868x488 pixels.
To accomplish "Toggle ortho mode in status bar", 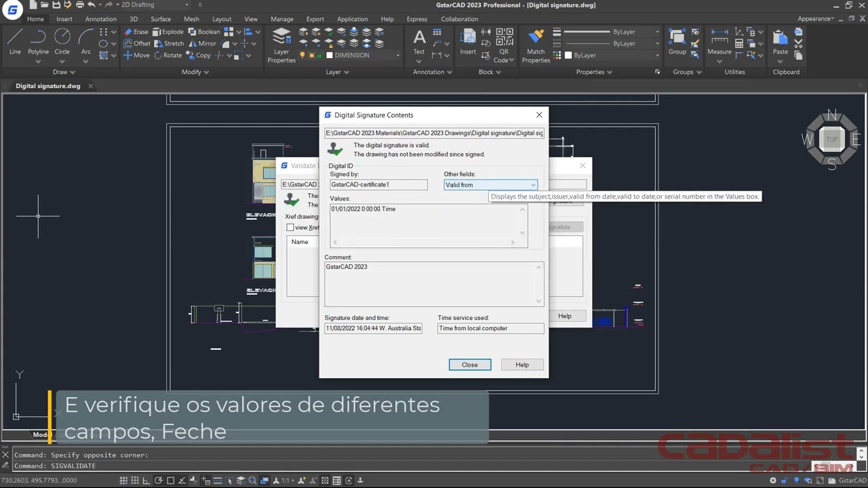I will (148, 481).
